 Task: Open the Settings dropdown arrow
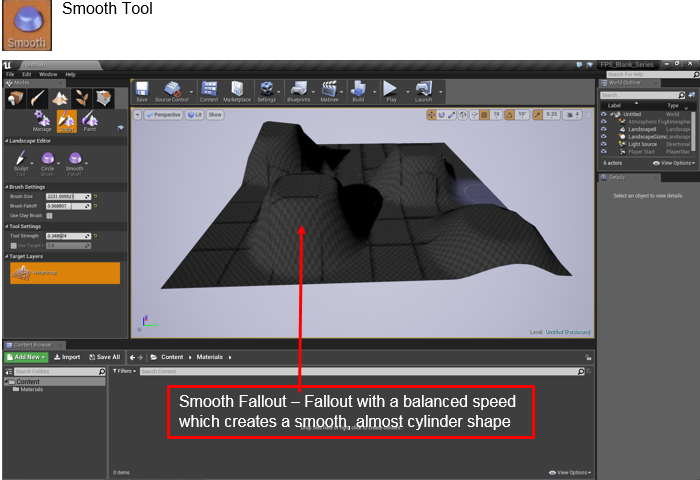pyautogui.click(x=279, y=92)
